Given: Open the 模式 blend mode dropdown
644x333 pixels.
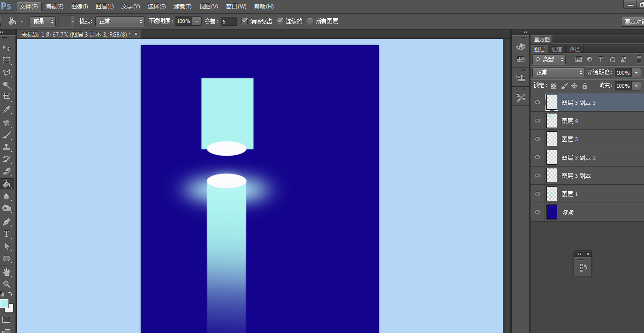Looking at the screenshot, I should coord(120,21).
